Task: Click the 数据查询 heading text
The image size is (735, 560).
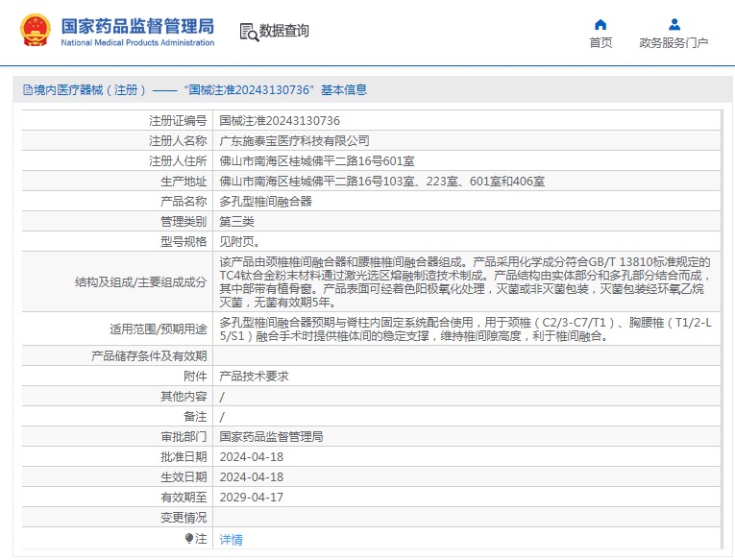Action: [284, 31]
